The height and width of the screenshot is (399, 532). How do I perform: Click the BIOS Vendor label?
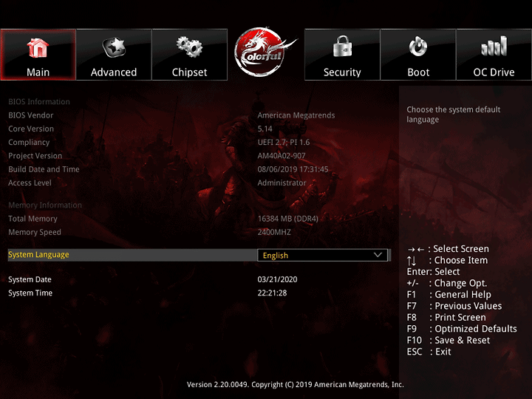pyautogui.click(x=31, y=115)
